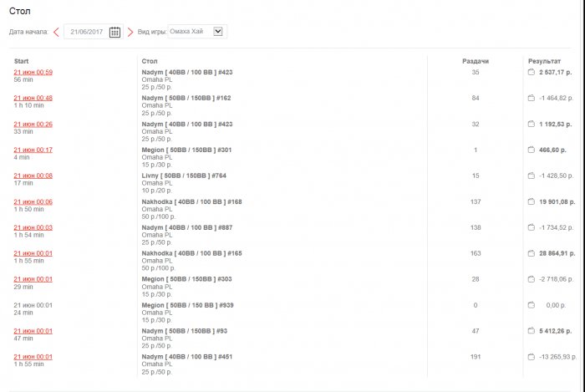The image size is (585, 392).
Task: Open the 00:01 link for 1 h 55 min Nakhodka #165 session
Action: pyautogui.click(x=33, y=253)
